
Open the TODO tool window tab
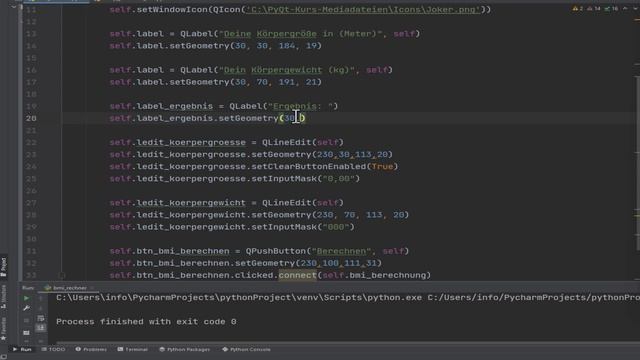[53, 349]
